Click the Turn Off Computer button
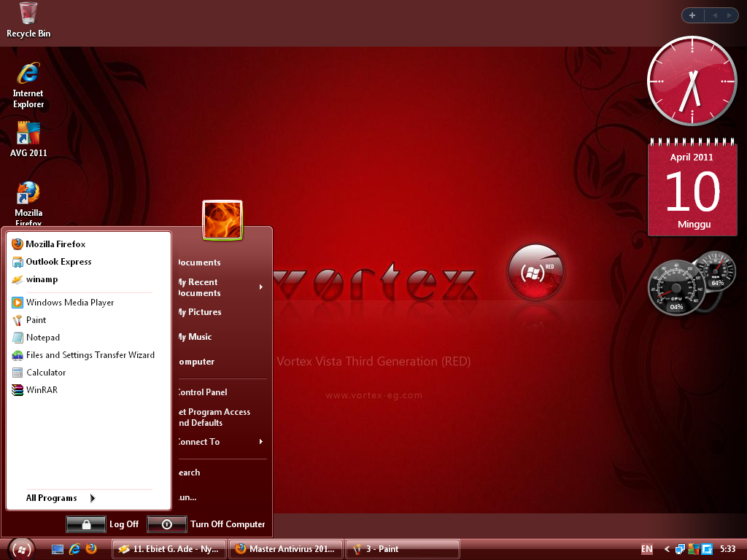This screenshot has width=747, height=560. tap(206, 524)
